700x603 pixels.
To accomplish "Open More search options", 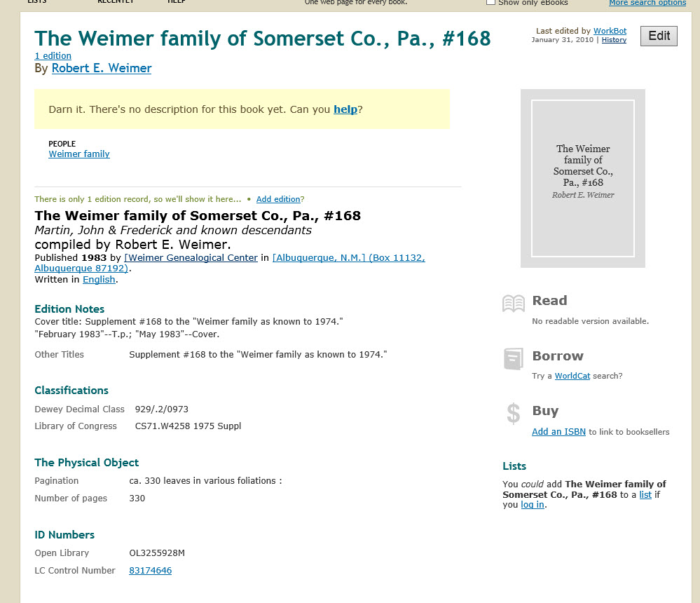I will pyautogui.click(x=647, y=3).
